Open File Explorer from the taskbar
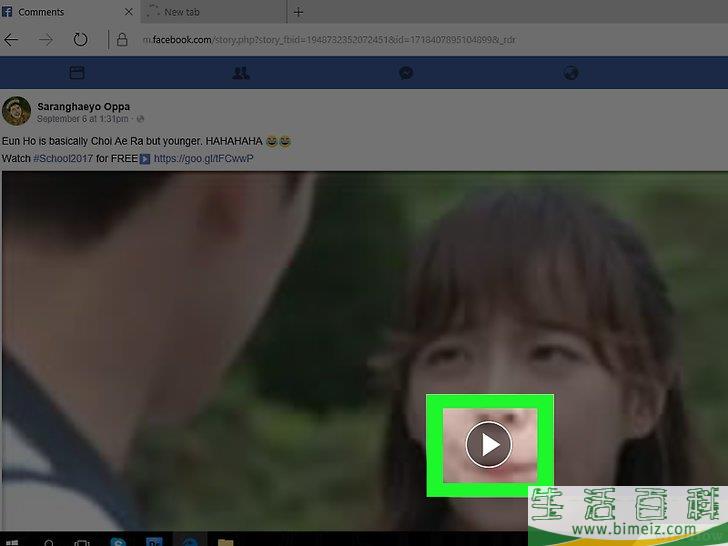The width and height of the screenshot is (728, 546). (225, 542)
